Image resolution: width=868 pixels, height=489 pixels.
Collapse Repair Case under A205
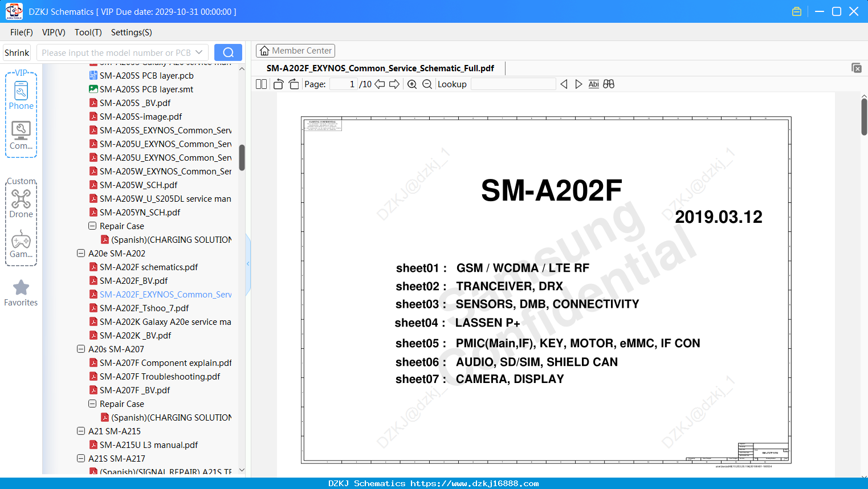coord(92,226)
